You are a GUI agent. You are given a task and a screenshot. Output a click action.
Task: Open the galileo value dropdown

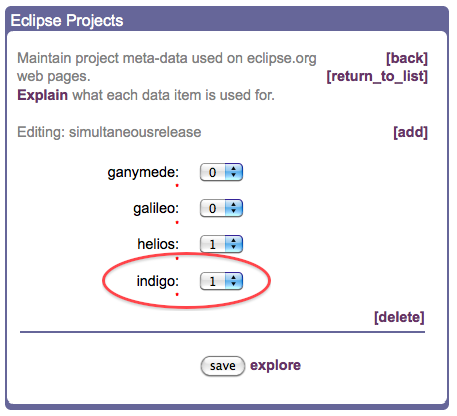coord(221,208)
